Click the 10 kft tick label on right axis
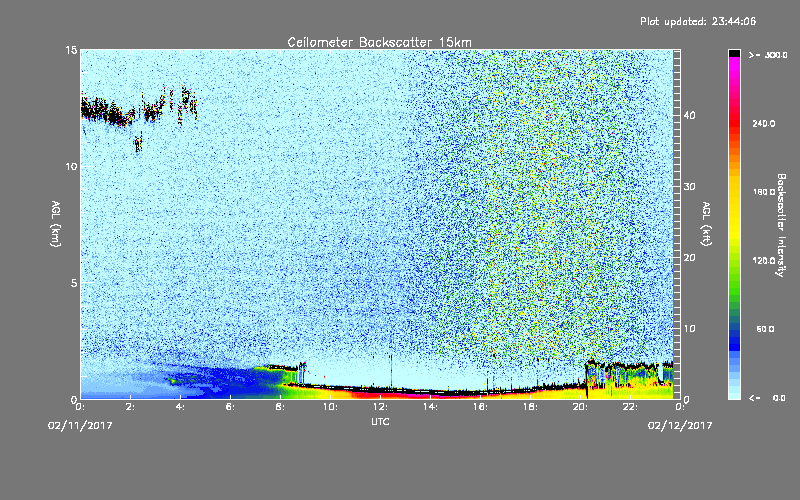The width and height of the screenshot is (800, 500). click(689, 329)
